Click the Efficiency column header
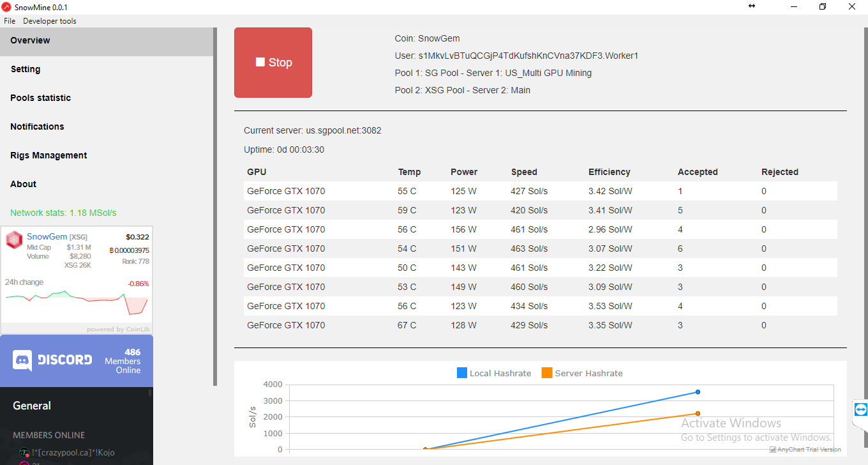Viewport: 868px width, 465px height. (x=609, y=172)
